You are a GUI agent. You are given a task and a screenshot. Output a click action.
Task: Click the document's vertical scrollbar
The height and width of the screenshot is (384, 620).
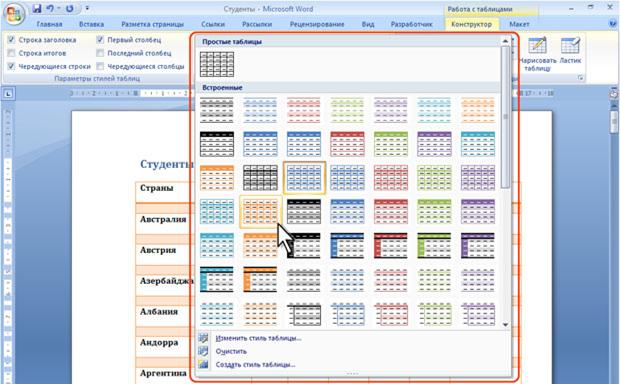click(x=614, y=123)
